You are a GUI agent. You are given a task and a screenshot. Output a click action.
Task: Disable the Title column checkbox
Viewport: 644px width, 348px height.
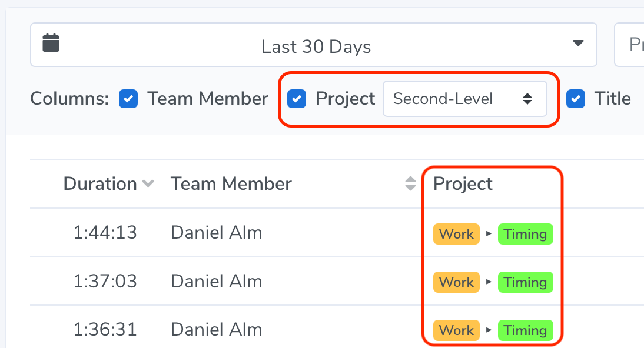(575, 99)
